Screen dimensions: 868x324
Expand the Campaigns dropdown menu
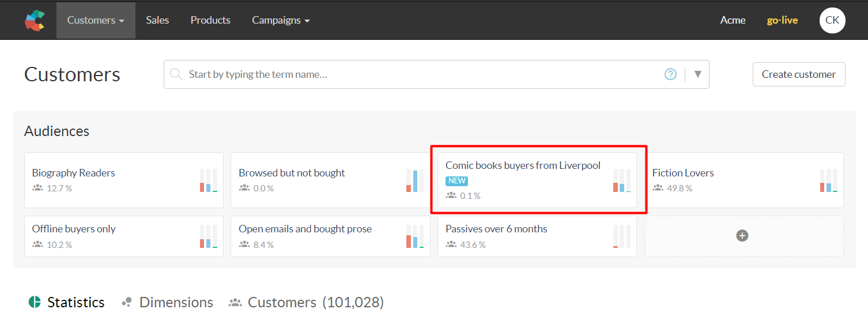[281, 20]
